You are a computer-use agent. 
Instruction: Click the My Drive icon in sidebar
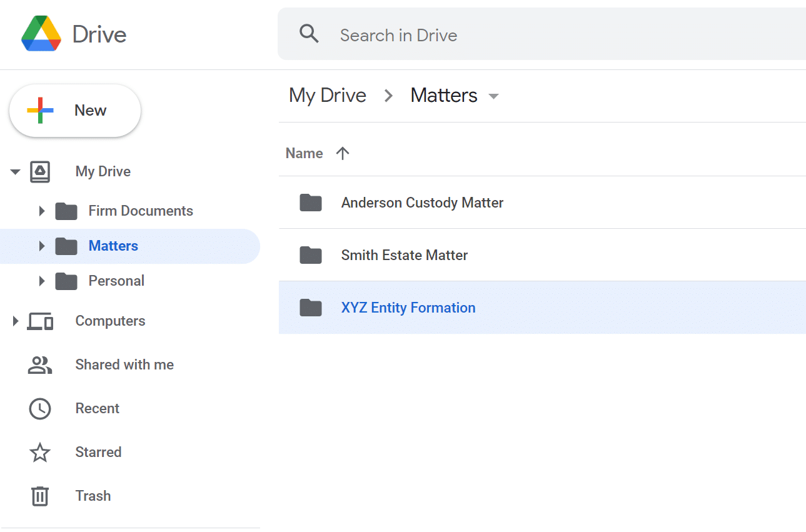click(x=40, y=172)
